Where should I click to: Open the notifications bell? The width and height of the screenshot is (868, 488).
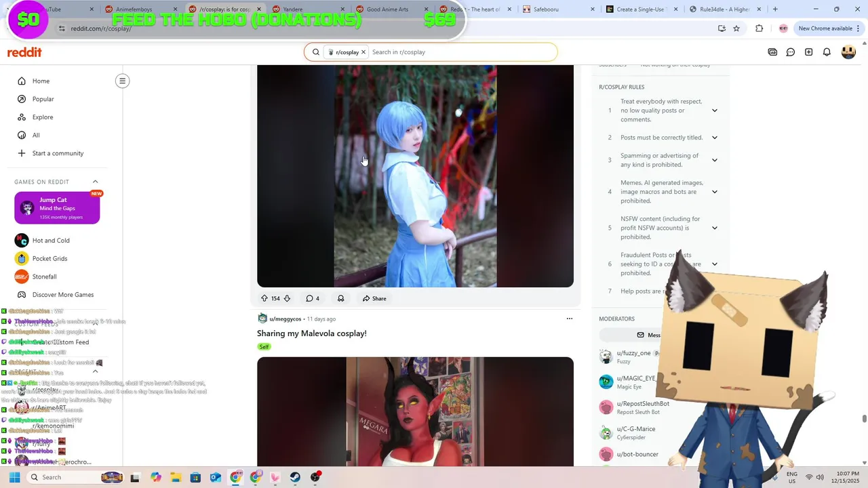[x=827, y=52]
